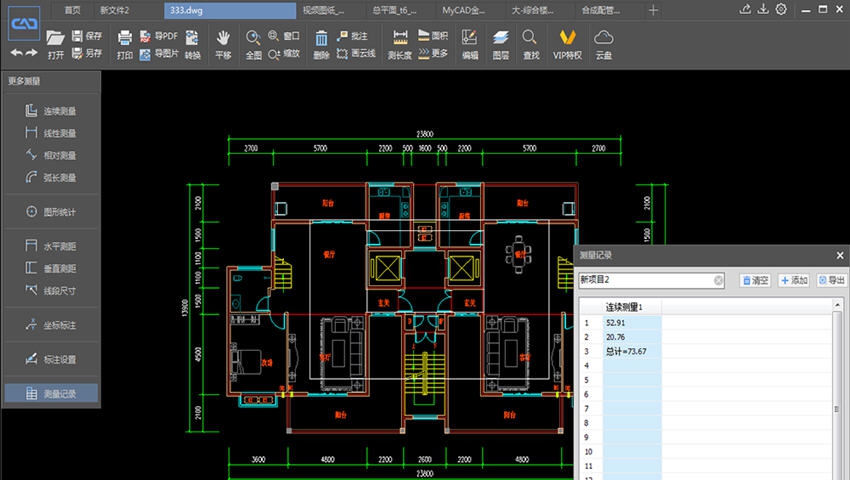Click the 导出 (Export) button
Viewport: 850px width, 480px height.
coord(831,281)
